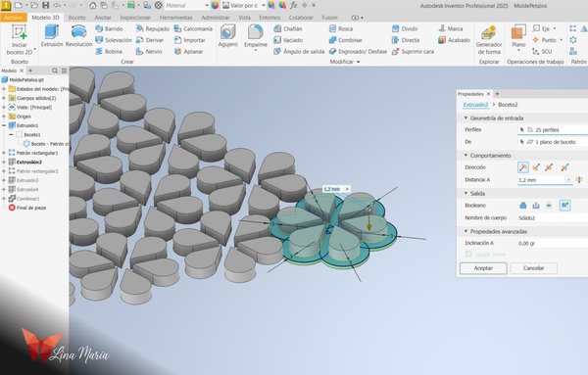The height and width of the screenshot is (375, 588).
Task: Start a new 2D sketch with Iniciar boceto 2D
Action: pyautogui.click(x=20, y=39)
